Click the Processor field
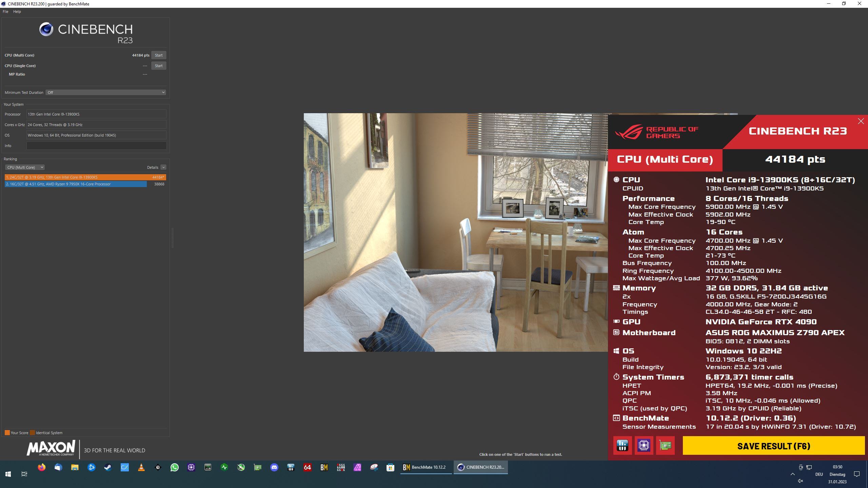The height and width of the screenshot is (488, 868). 96,114
